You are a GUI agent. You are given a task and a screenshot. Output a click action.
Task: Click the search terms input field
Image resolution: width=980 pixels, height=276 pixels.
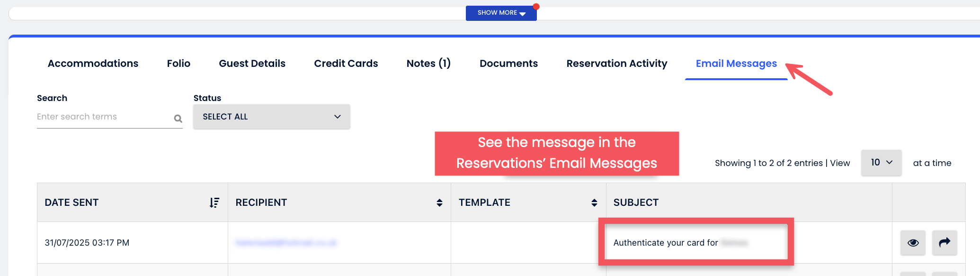(104, 117)
